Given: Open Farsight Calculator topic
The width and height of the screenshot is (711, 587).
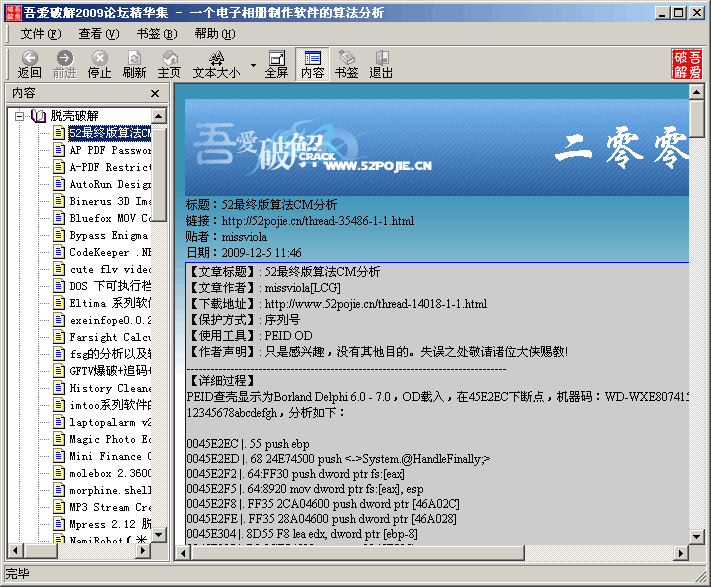Looking at the screenshot, I should [110, 337].
